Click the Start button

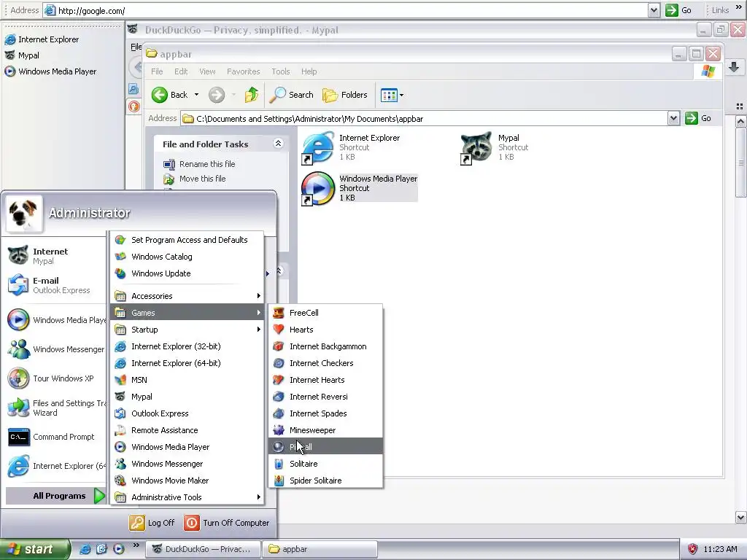tap(34, 549)
